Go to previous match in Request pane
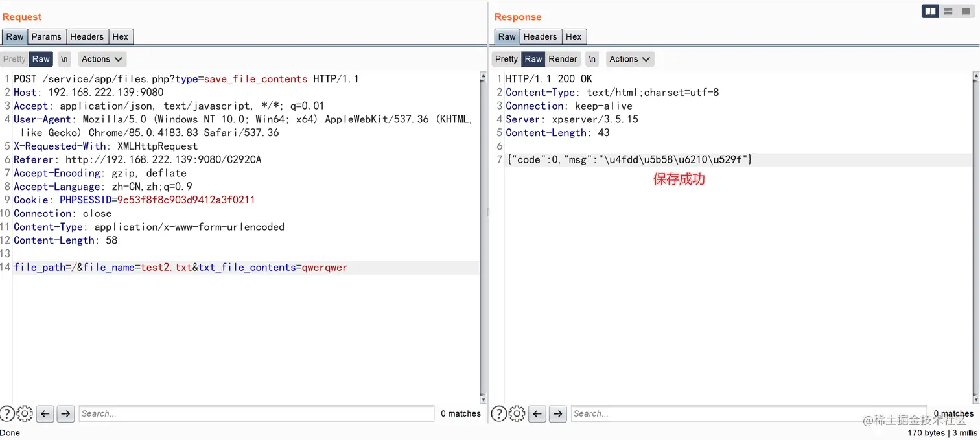The width and height of the screenshot is (980, 440). pos(45,413)
